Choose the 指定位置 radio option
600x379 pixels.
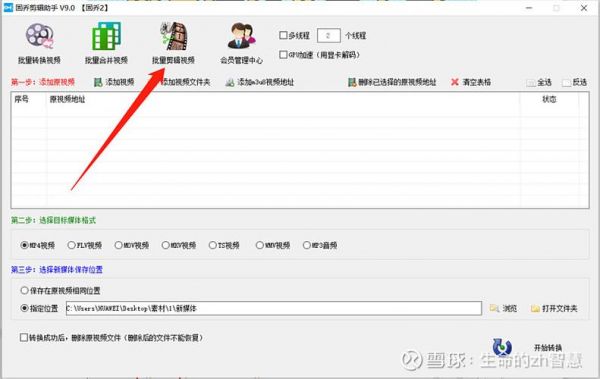24,308
